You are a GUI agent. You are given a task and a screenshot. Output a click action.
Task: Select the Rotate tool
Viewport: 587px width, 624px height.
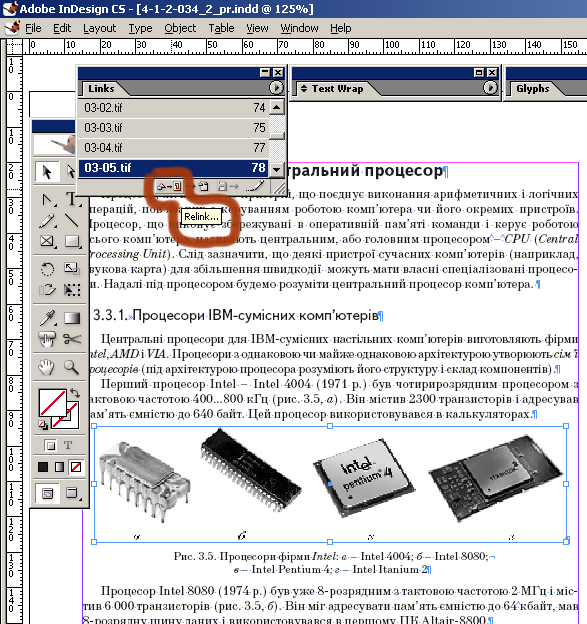click(x=47, y=269)
